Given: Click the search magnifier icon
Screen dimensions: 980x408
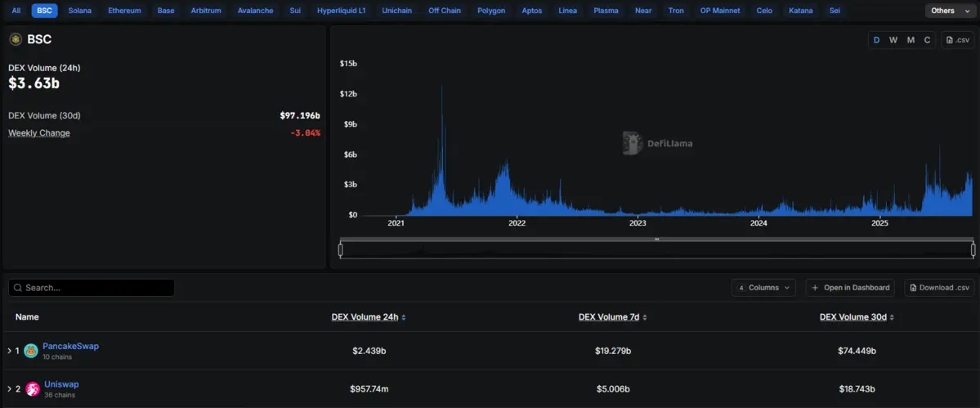Looking at the screenshot, I should [x=17, y=288].
